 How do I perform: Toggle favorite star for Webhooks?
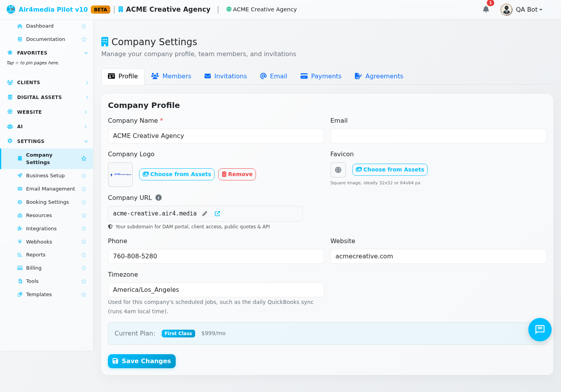(84, 242)
